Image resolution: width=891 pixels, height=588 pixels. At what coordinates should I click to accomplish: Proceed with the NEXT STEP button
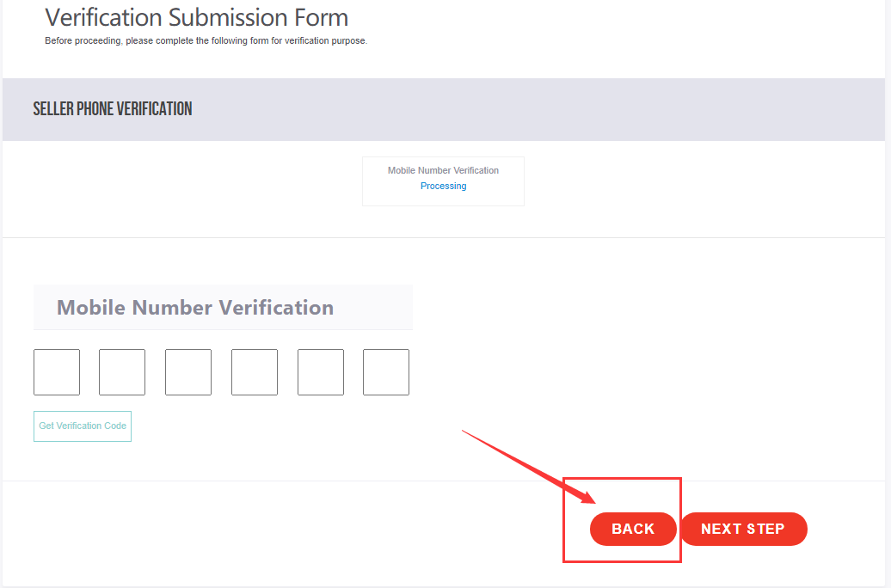743,529
